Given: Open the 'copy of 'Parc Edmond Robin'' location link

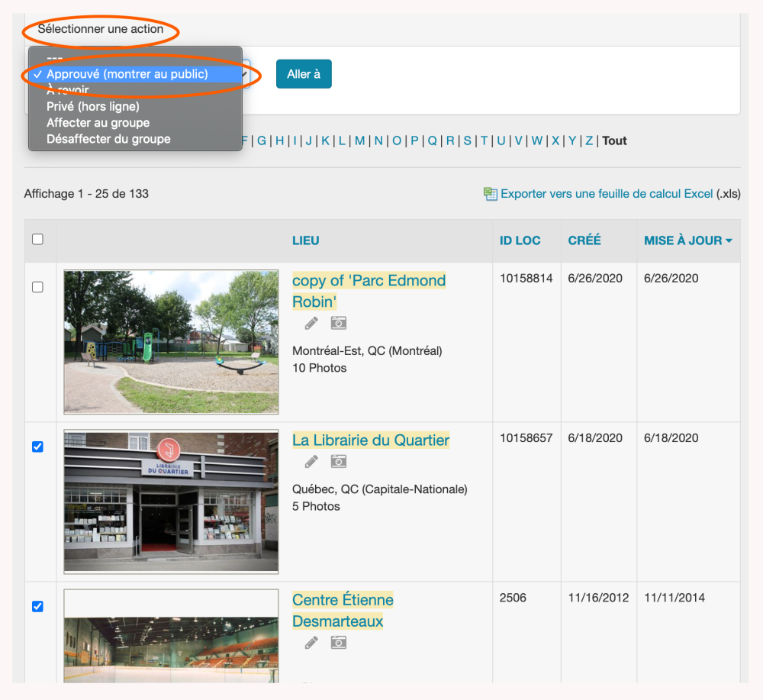Looking at the screenshot, I should [x=369, y=291].
